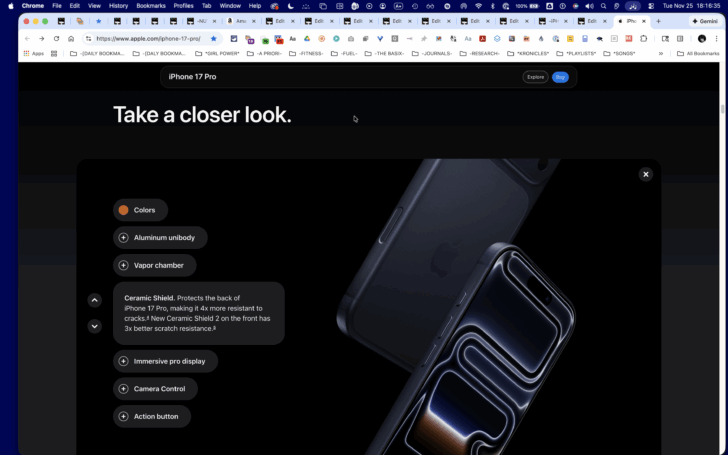Reload the page with refresh icon
This screenshot has width=728, height=455.
(x=56, y=39)
